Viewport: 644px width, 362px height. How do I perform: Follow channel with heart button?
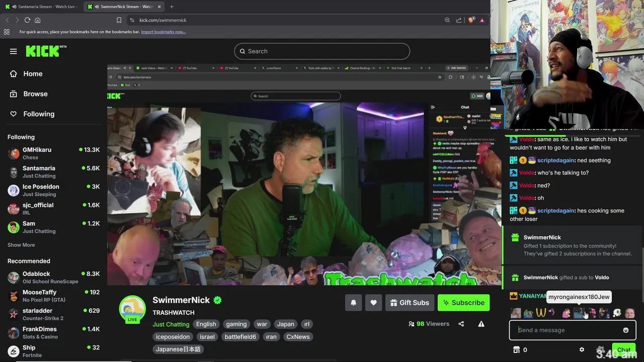point(373,303)
